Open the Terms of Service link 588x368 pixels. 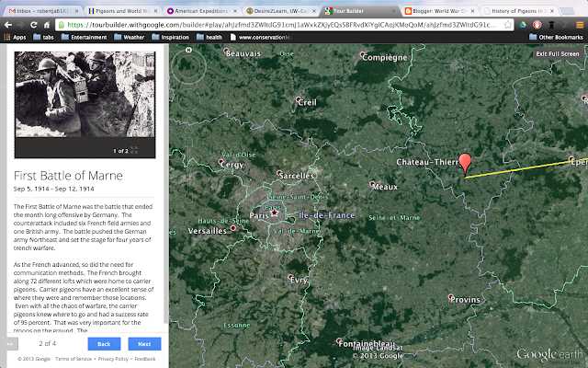point(73,359)
